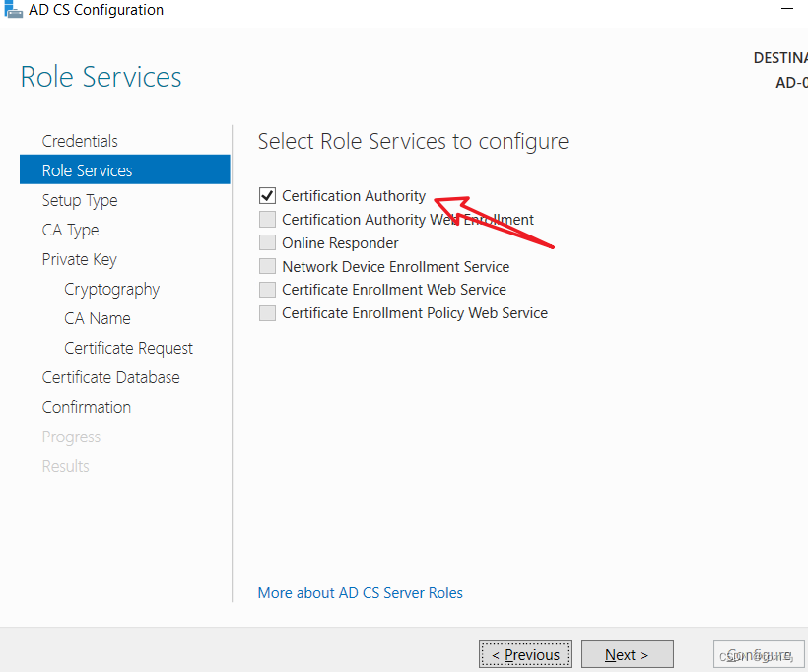Open More about AD CS Server Roles link

(x=361, y=592)
